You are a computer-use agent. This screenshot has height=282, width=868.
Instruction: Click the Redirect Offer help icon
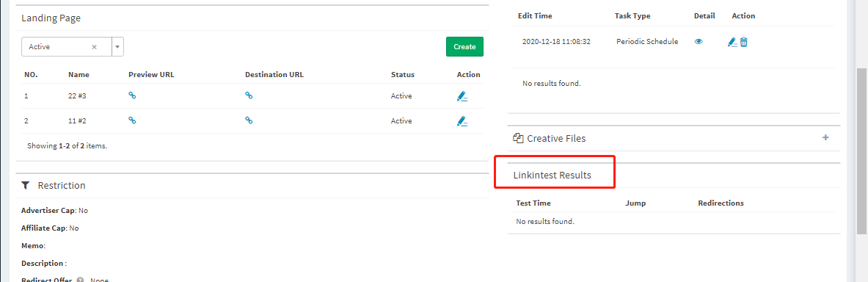point(80,280)
